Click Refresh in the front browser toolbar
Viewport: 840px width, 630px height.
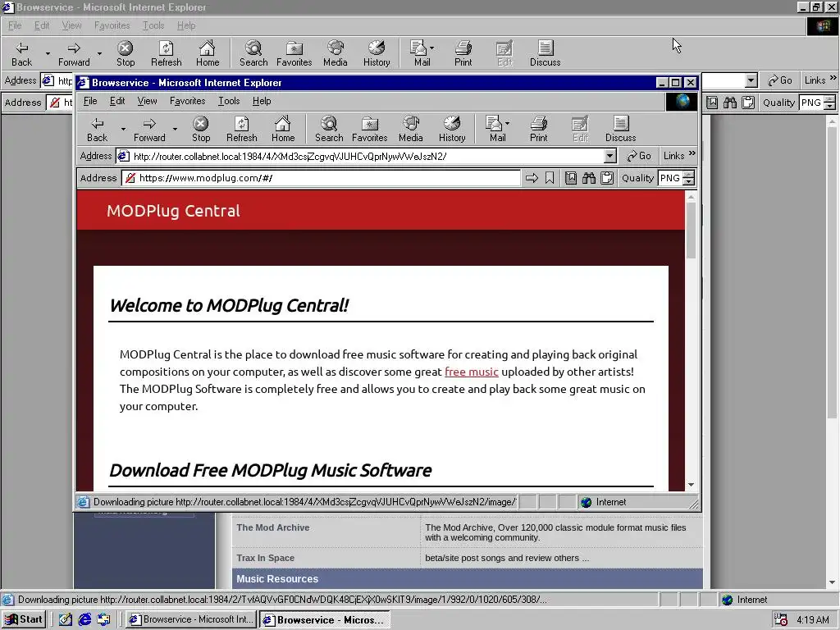pos(242,130)
